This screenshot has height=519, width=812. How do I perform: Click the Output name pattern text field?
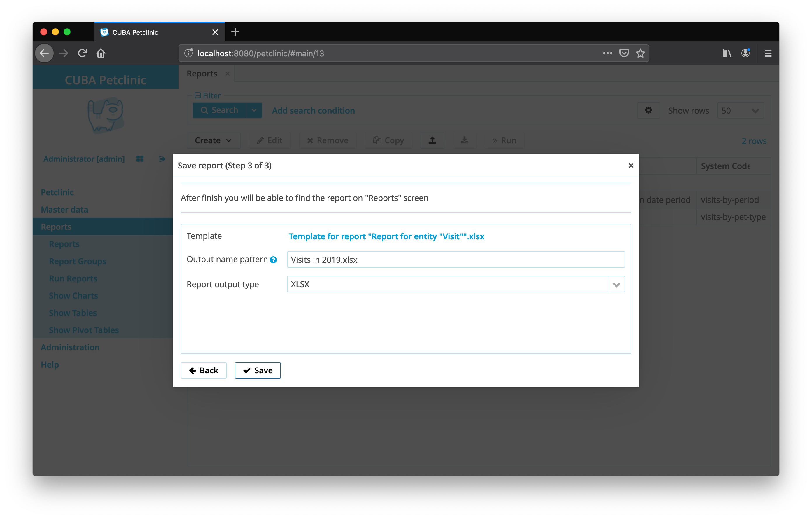(455, 259)
